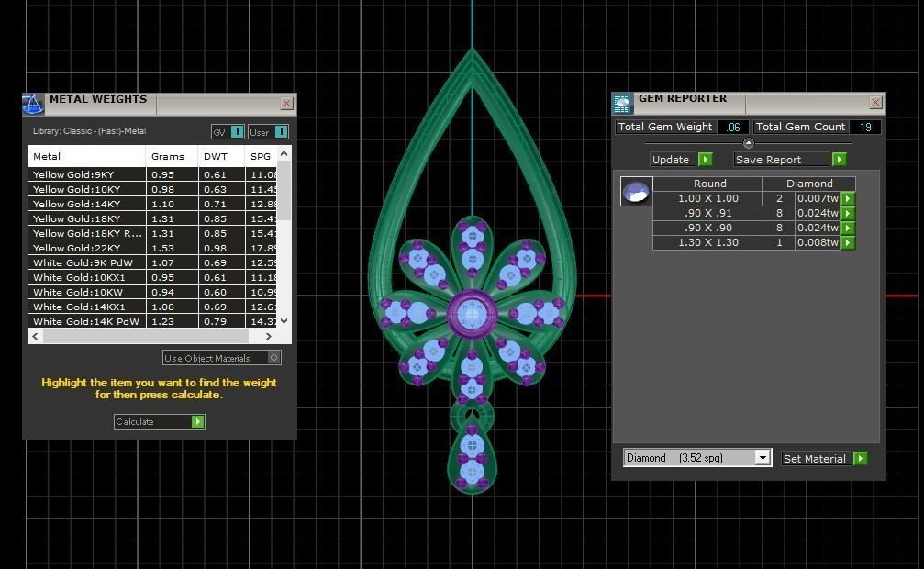Click the .90 X .91 gem size cell

click(x=707, y=214)
